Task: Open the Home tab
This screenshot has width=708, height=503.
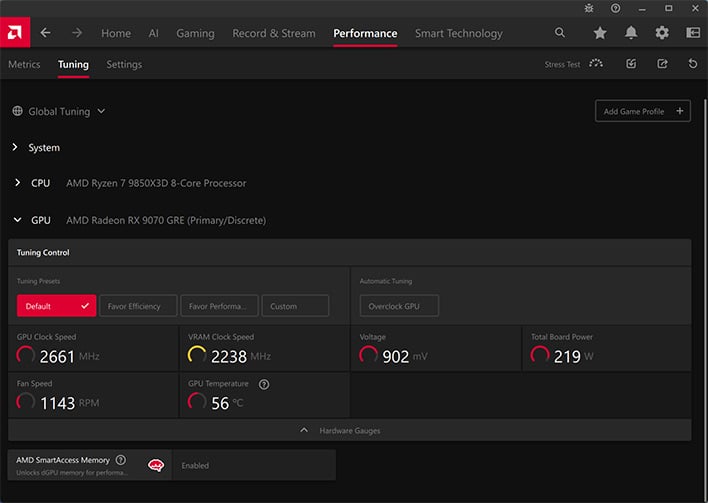Action: (116, 33)
